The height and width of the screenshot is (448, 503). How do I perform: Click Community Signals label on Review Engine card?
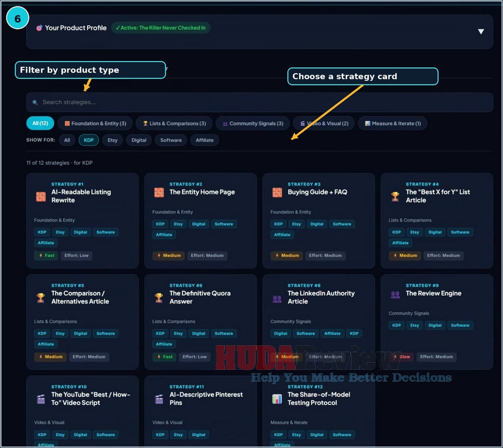[x=409, y=313]
